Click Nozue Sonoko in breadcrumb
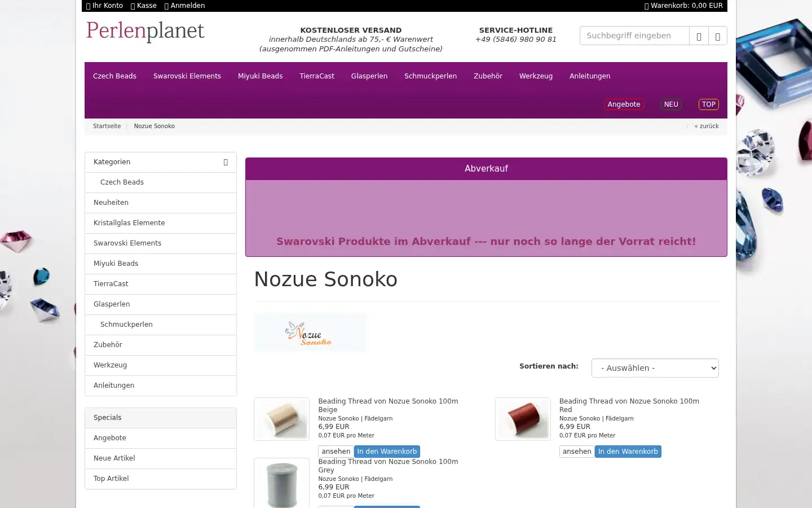The image size is (812, 508). [154, 126]
